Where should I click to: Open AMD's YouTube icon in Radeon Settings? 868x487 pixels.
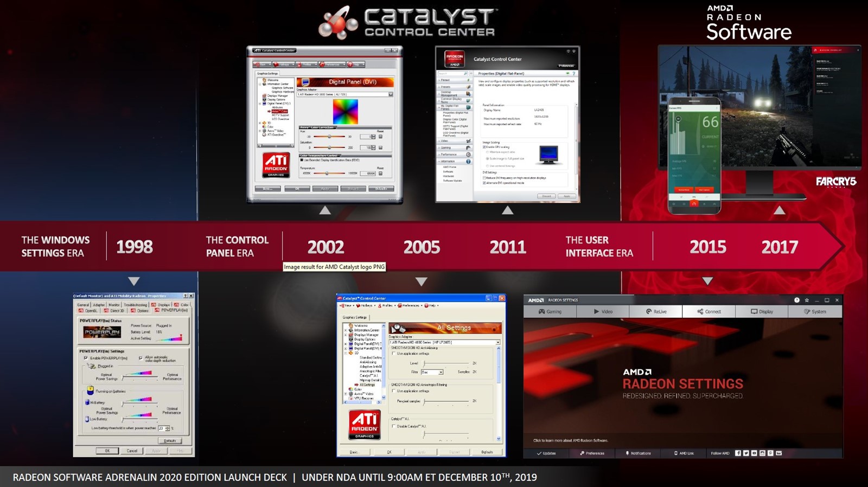click(754, 453)
